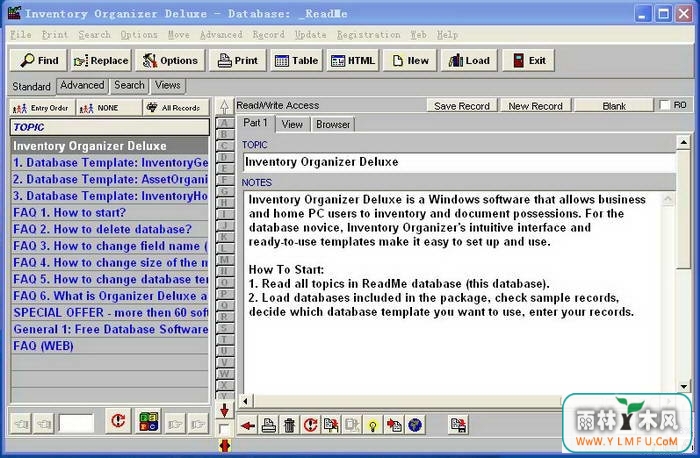Viewport: 700px width, 458px height.
Task: Toggle the small checkbox below red down arrow
Action: tap(224, 429)
